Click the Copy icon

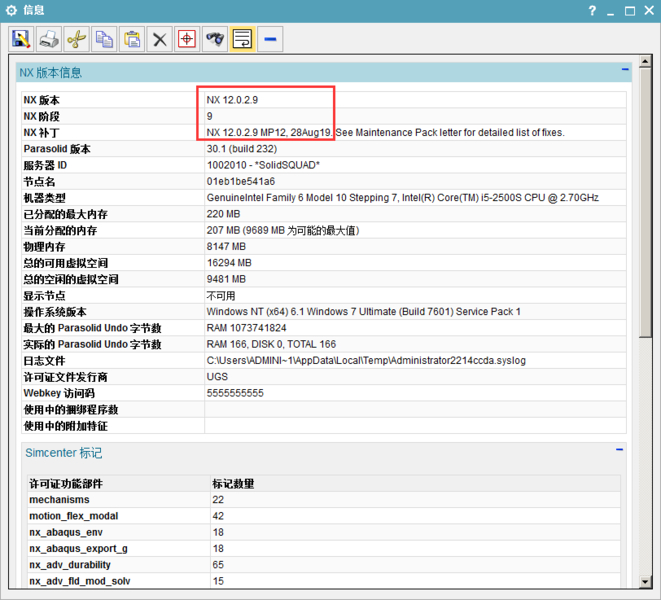[104, 39]
